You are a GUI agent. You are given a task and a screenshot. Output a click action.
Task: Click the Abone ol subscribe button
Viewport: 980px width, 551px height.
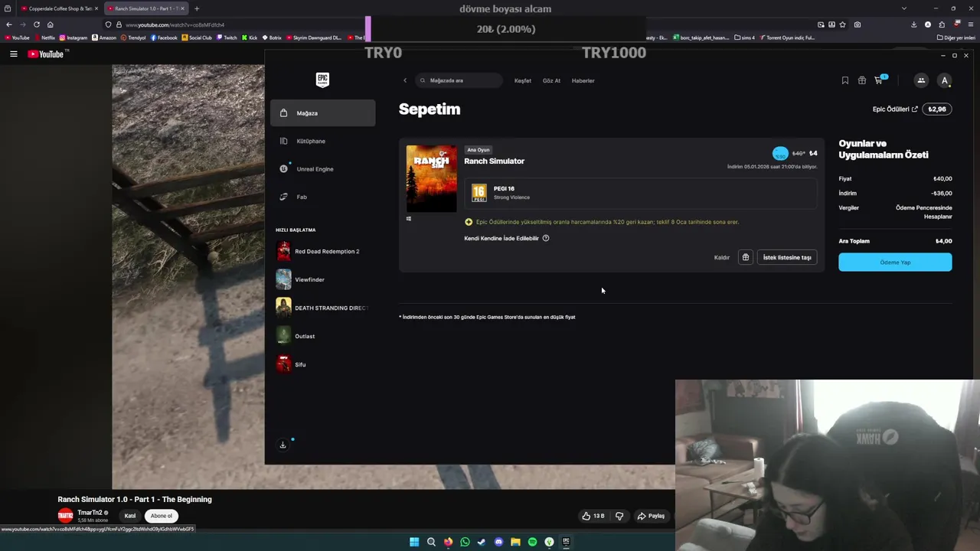click(162, 516)
